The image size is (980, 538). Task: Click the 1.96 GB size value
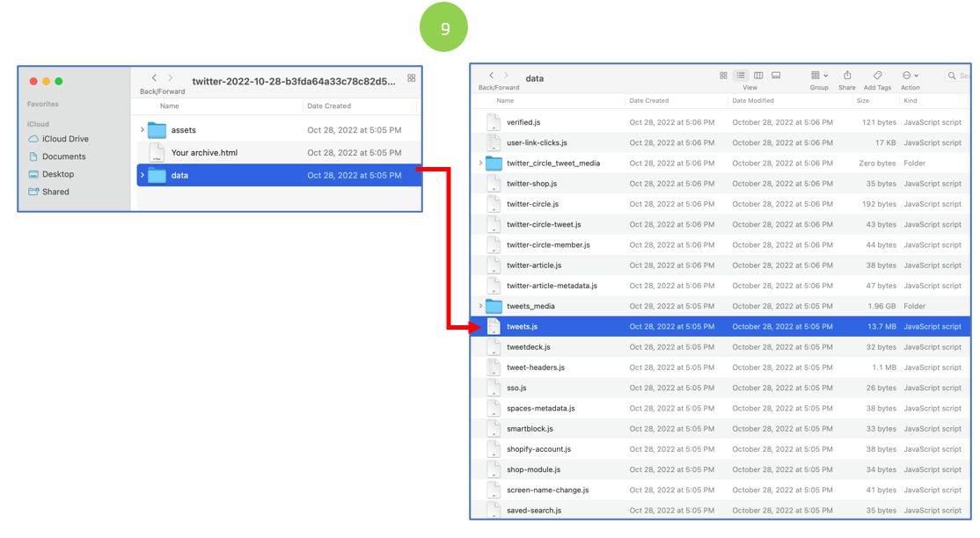(881, 306)
